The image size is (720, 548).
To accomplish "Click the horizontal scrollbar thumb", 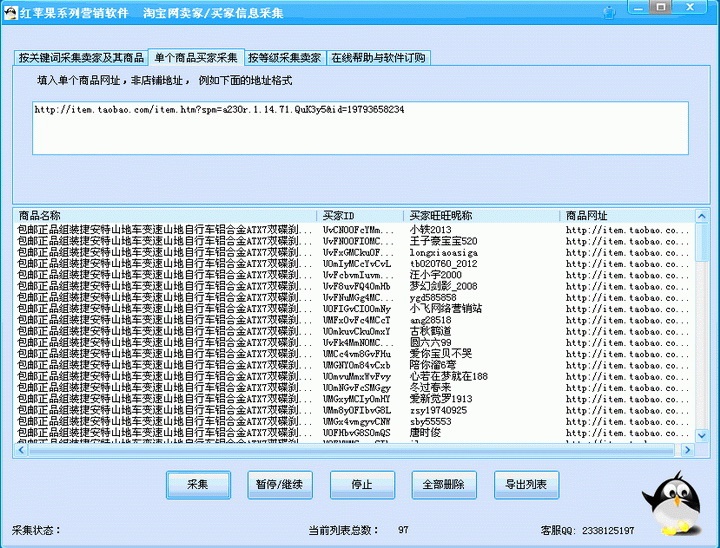I will pos(351,450).
